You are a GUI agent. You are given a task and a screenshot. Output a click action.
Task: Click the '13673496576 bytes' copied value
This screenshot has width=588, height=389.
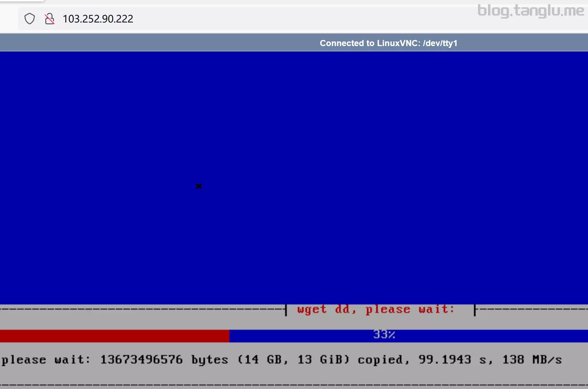[x=164, y=360]
